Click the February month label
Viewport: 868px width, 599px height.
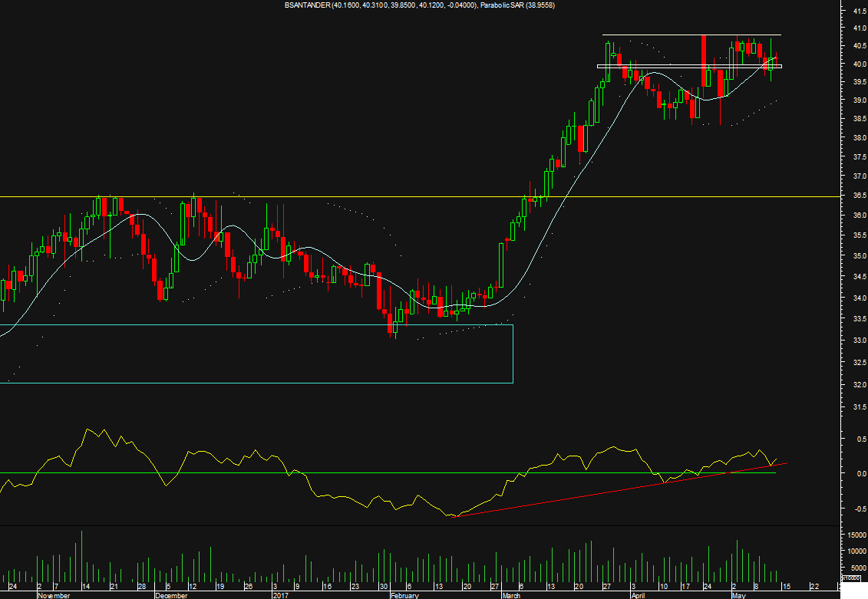404,596
